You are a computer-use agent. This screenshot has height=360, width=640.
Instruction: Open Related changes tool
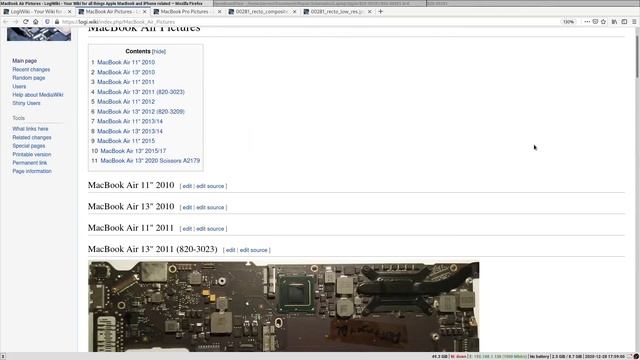[x=32, y=138]
